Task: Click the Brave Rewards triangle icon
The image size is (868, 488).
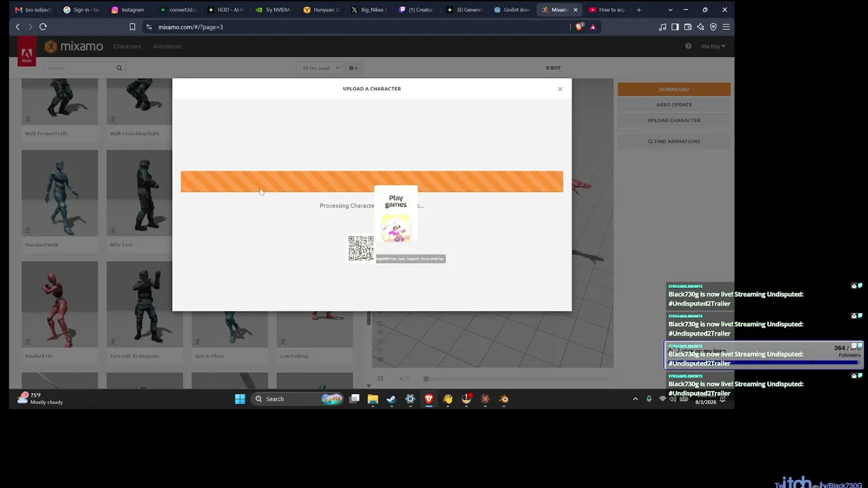Action: [593, 27]
